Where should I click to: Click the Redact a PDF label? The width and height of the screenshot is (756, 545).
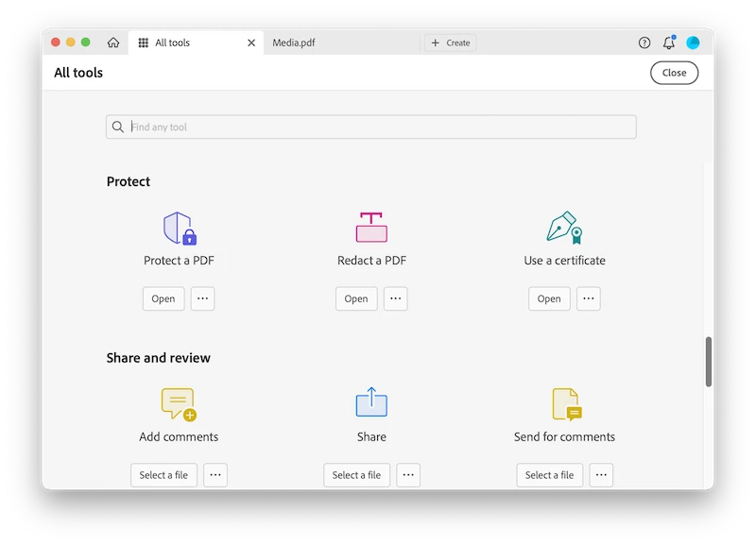tap(371, 261)
